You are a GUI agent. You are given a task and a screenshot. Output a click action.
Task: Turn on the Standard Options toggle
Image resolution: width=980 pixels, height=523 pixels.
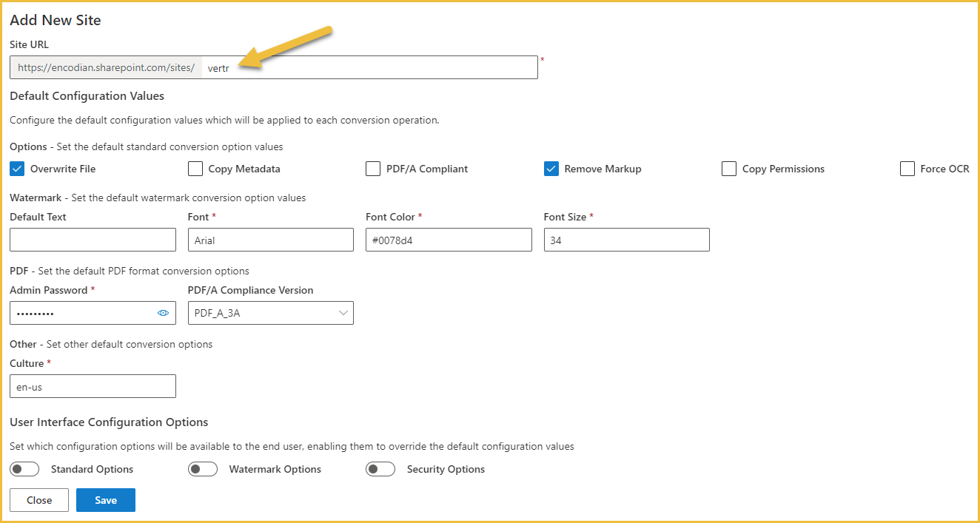pos(24,469)
